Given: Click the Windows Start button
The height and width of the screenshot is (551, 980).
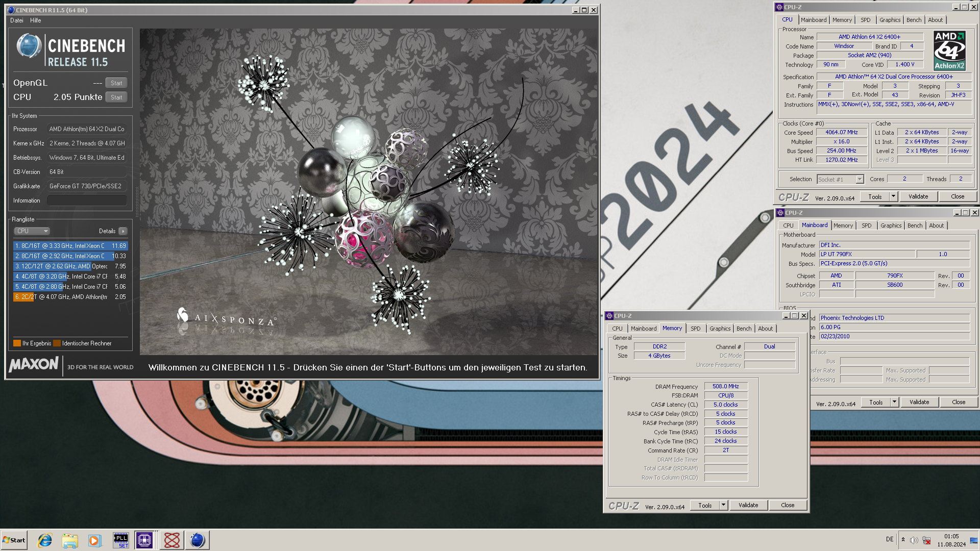Looking at the screenshot, I should [14, 540].
